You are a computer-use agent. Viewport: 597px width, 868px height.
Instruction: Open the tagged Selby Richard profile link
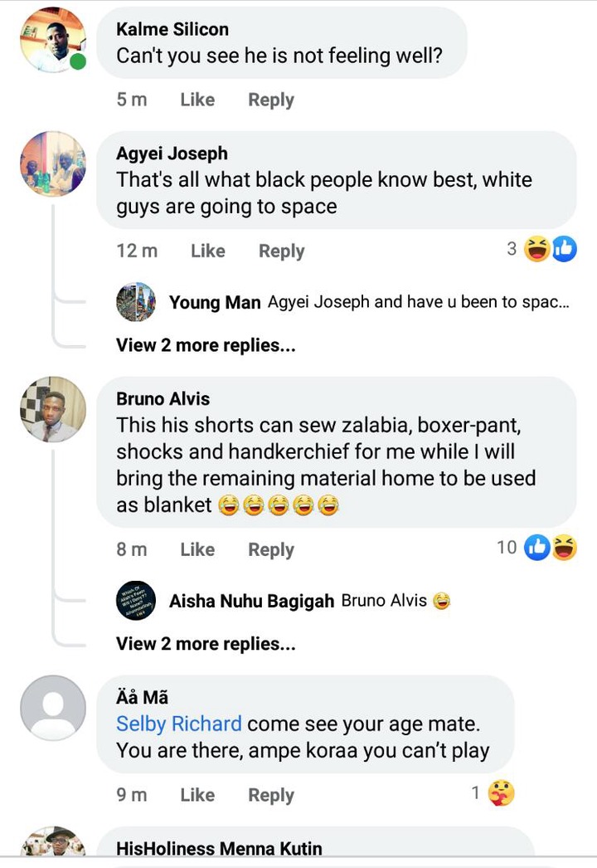click(x=179, y=724)
